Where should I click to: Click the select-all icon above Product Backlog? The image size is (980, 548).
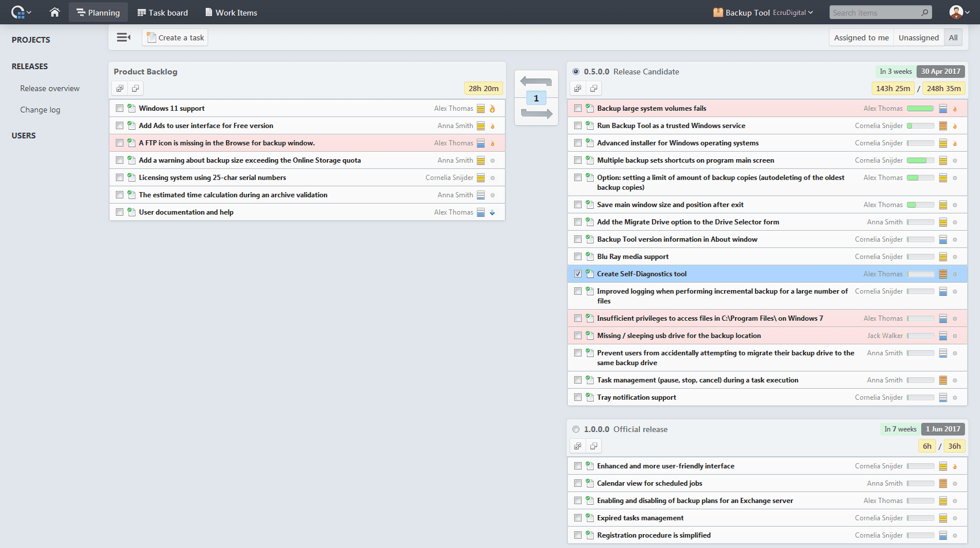click(120, 88)
